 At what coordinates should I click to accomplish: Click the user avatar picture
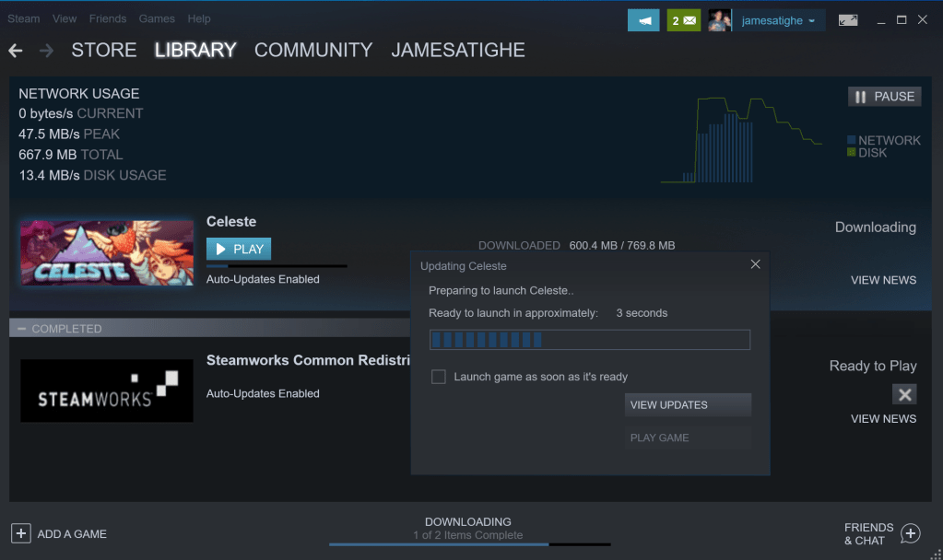click(720, 20)
